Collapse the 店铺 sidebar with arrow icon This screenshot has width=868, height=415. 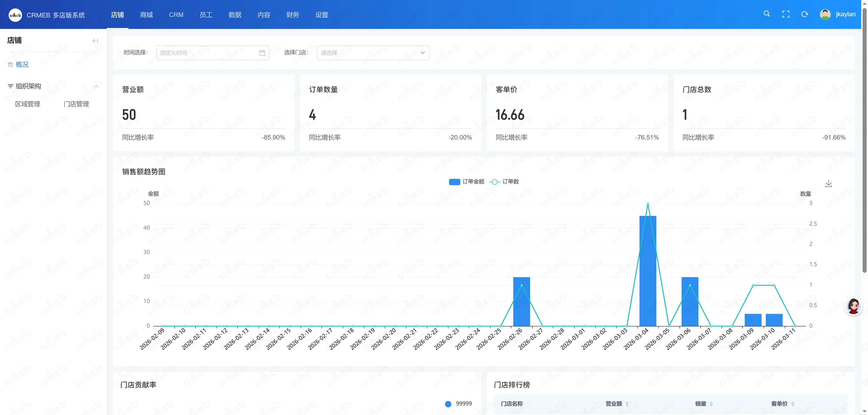(x=95, y=41)
